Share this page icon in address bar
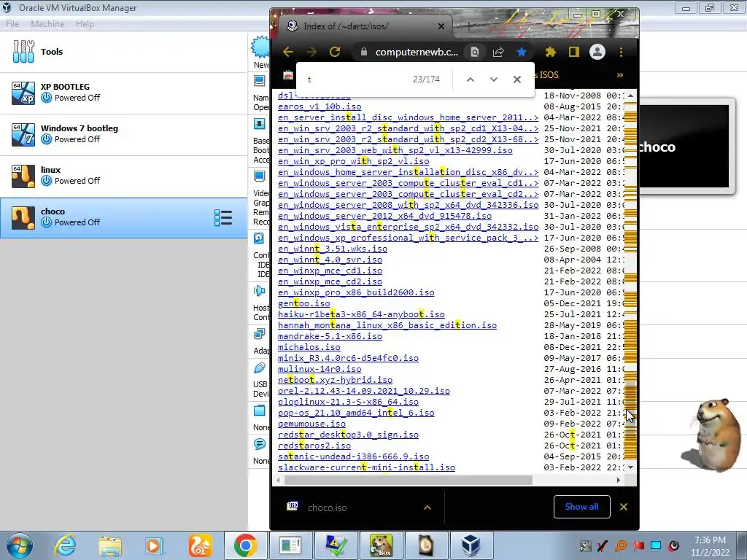Screen dimensions: 747x560 click(x=498, y=52)
